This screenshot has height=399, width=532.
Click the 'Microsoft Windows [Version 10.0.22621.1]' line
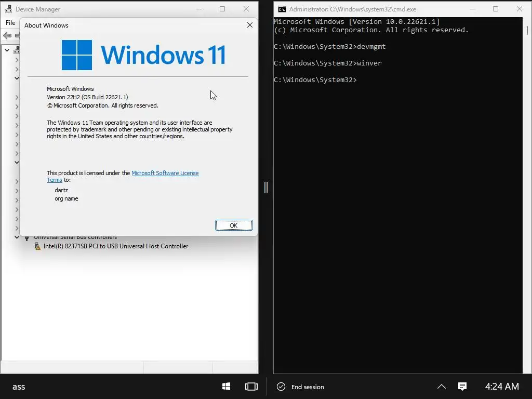(x=356, y=22)
